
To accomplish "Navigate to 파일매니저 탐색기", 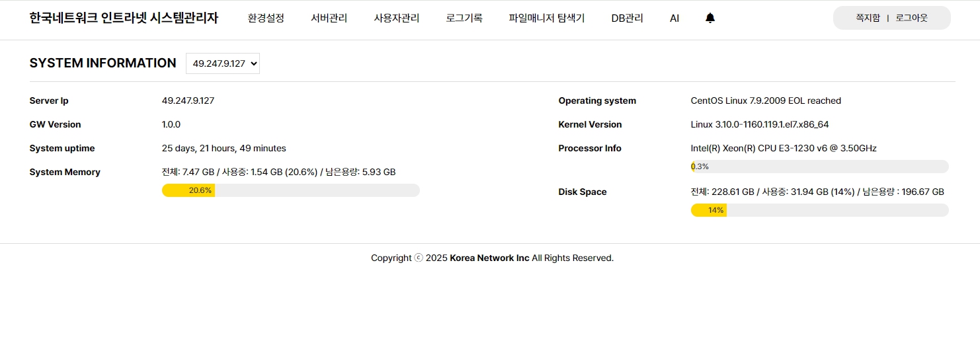I will tap(546, 18).
